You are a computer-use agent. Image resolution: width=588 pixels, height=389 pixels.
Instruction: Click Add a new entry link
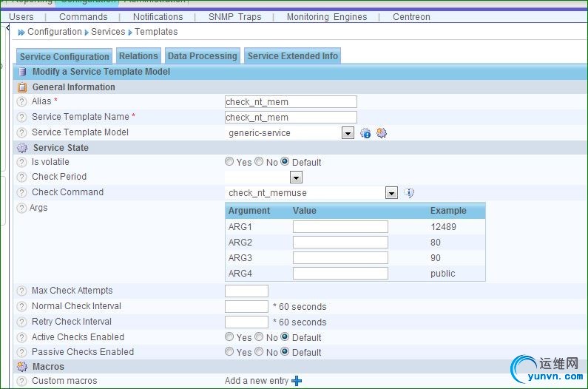point(257,381)
